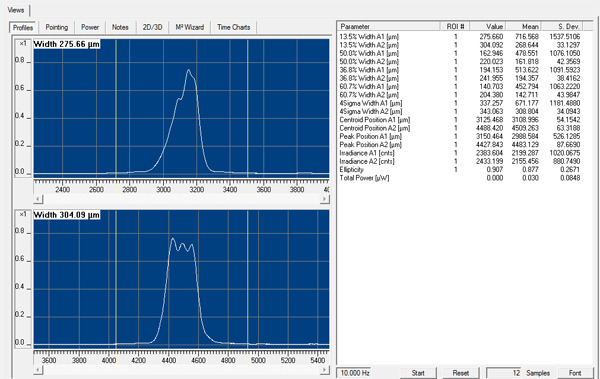Click the Reset statistics button

coord(461,373)
